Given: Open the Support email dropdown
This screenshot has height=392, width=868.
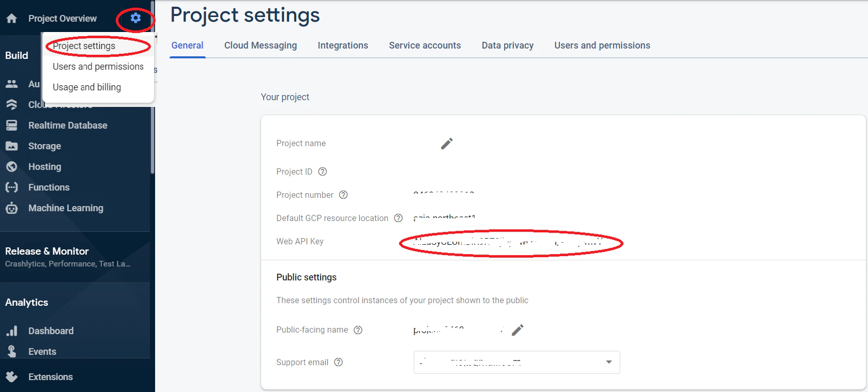Looking at the screenshot, I should coord(517,362).
